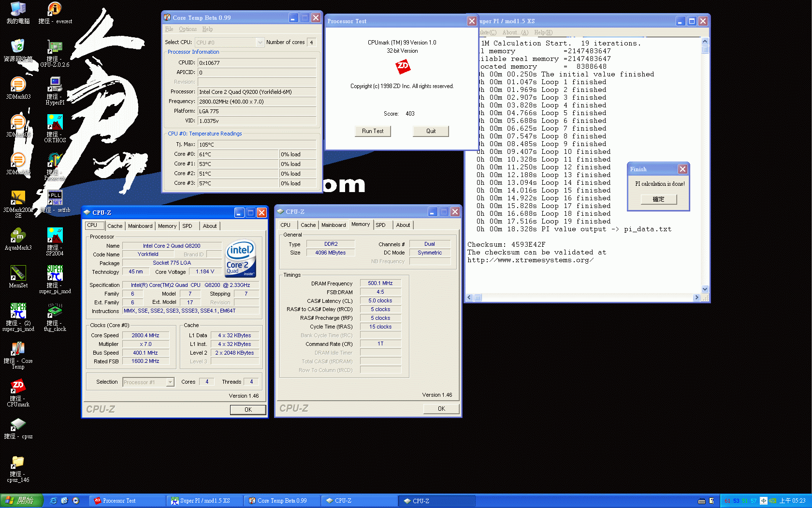Screen dimensions: 812x508
Task: Launch the AquaMark3 desktop icon
Action: click(18, 239)
